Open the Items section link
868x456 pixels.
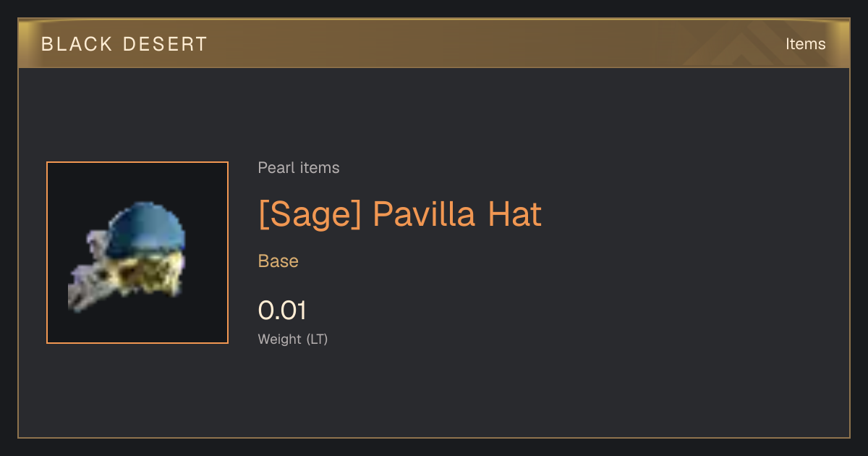tap(805, 44)
